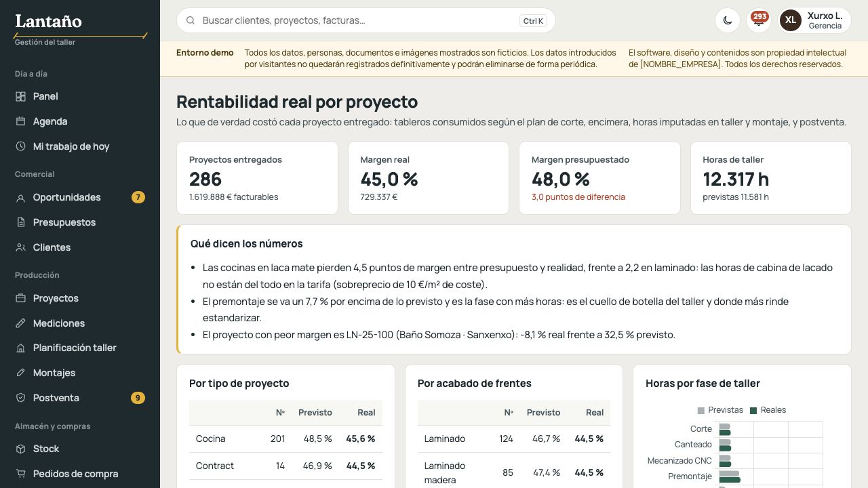This screenshot has height=488, width=868.
Task: Click the Mediciones ruler icon
Action: (x=20, y=323)
